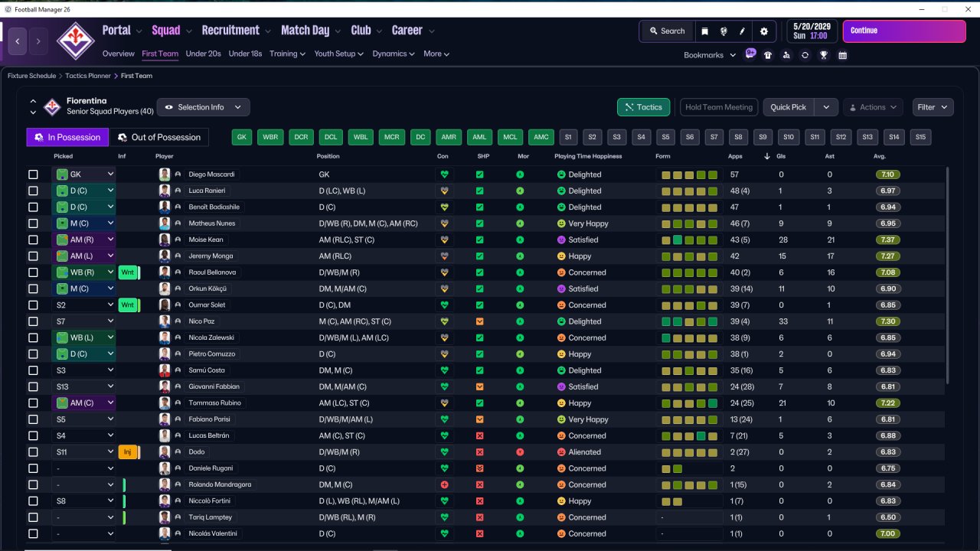Open the messages icon showing 9+
Screen dimensions: 980x551
pyautogui.click(x=750, y=54)
